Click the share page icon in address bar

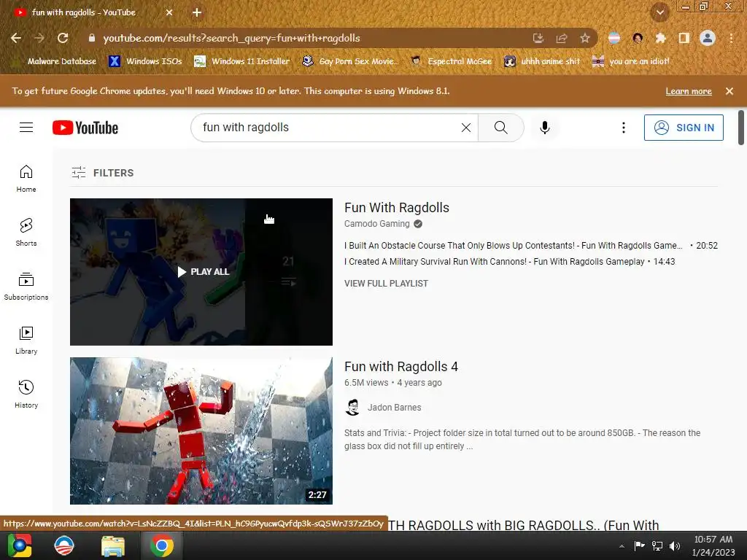coord(562,38)
